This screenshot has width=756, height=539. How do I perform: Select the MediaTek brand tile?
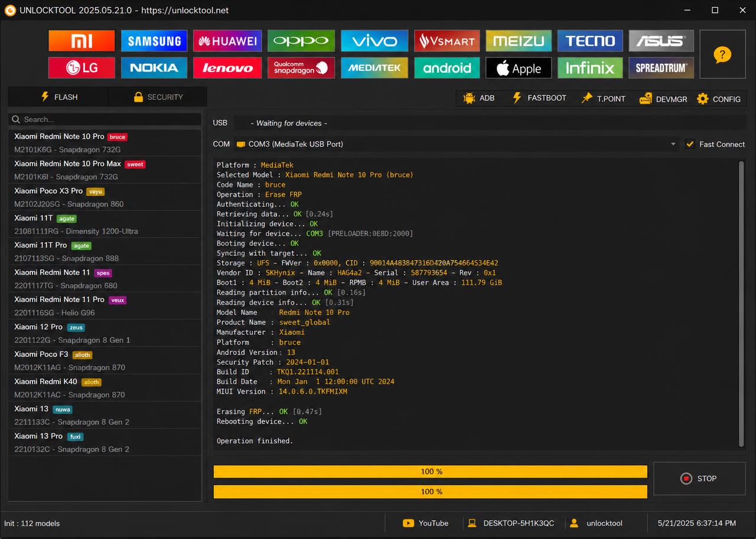click(x=374, y=68)
